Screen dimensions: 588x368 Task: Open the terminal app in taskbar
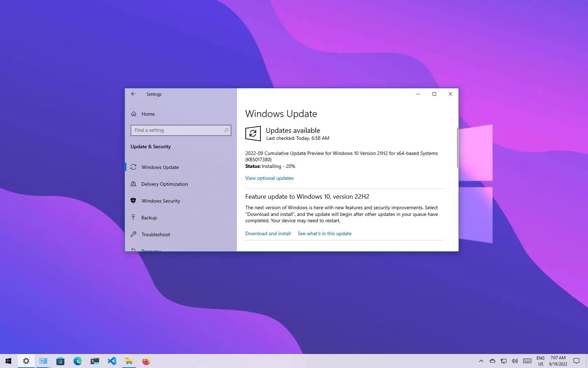[x=94, y=361]
